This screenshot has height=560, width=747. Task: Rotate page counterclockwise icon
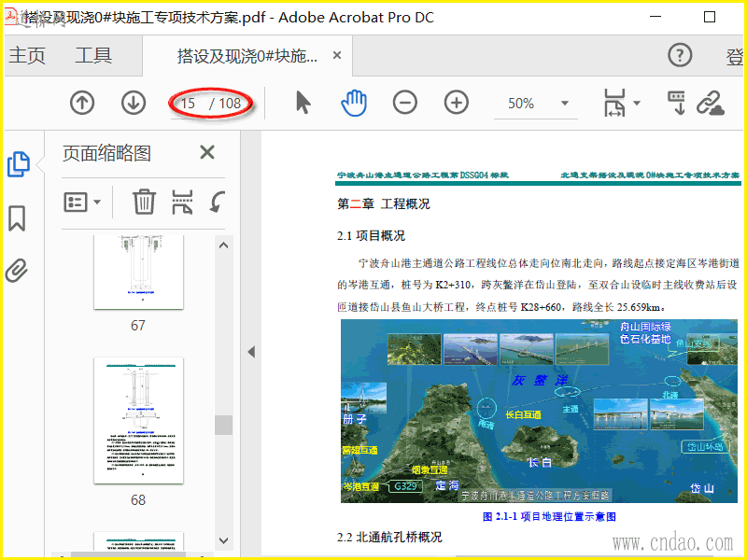(218, 202)
